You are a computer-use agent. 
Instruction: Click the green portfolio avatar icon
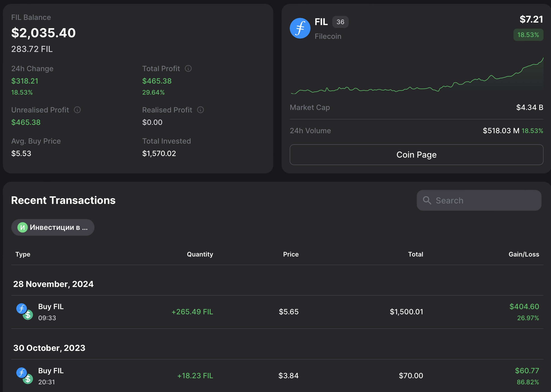(22, 227)
